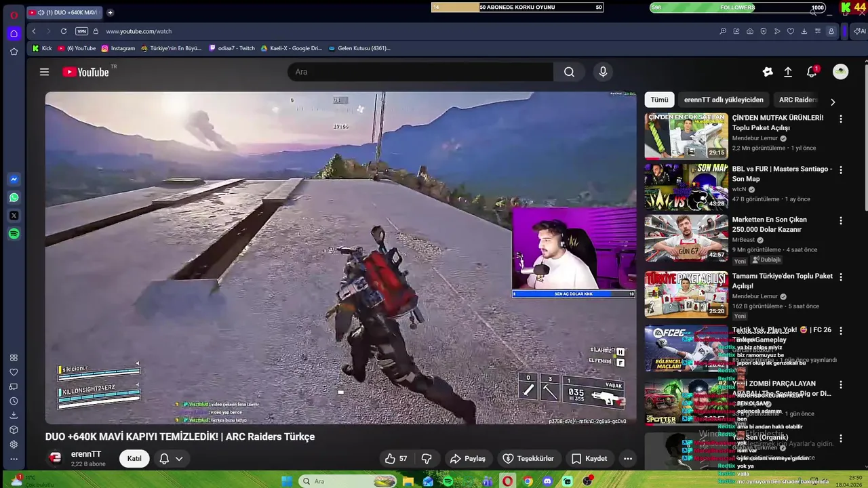
Task: Select the ARC Raiders filter chip
Action: click(x=798, y=100)
